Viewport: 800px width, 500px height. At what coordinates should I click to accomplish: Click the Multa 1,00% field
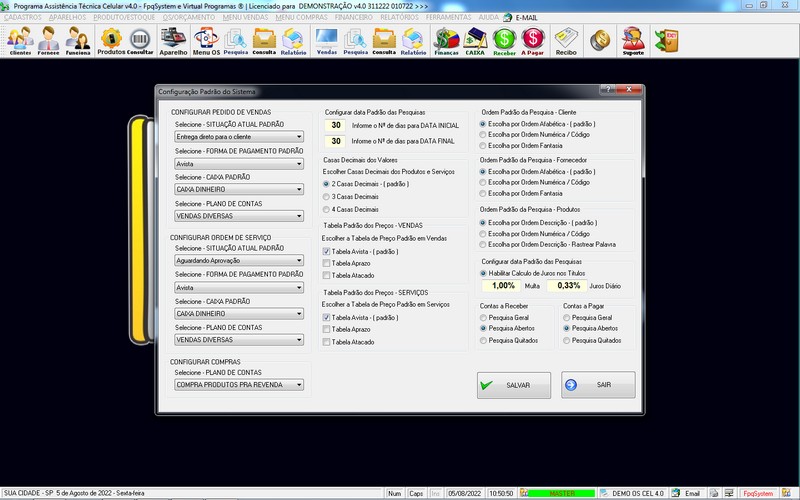503,286
